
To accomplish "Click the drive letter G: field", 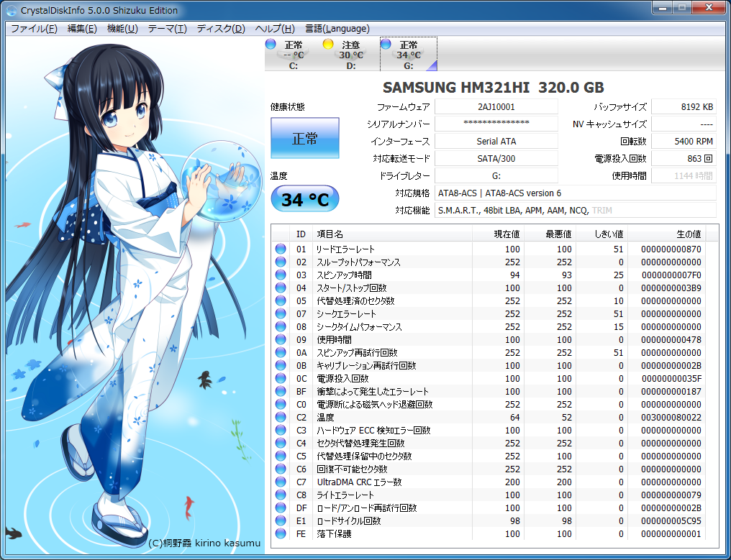I will (x=496, y=175).
